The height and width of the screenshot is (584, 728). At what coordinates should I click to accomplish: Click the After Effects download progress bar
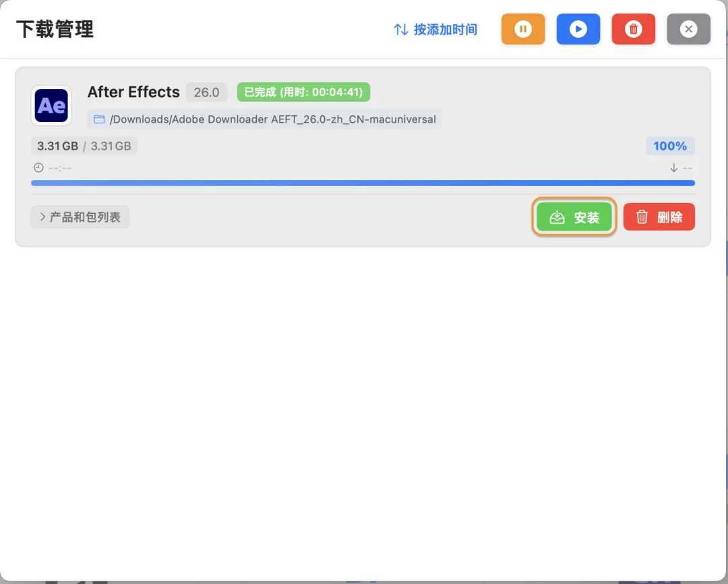pyautogui.click(x=363, y=183)
